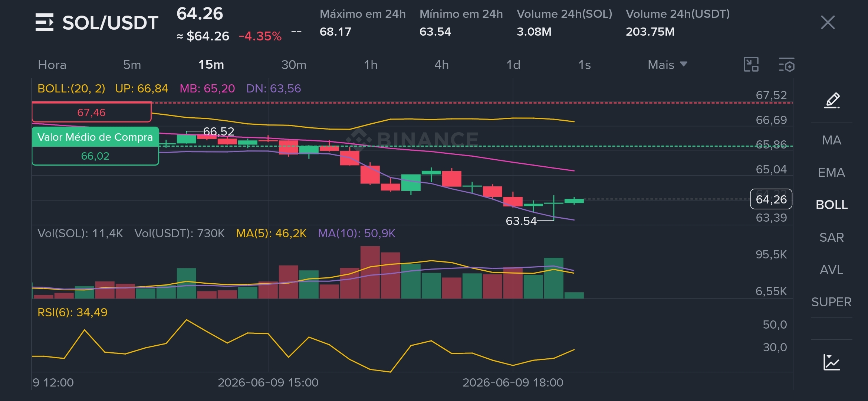Screen dimensions: 868x401
Task: Tap the Vol(USDT): 730K label
Action: [180, 234]
